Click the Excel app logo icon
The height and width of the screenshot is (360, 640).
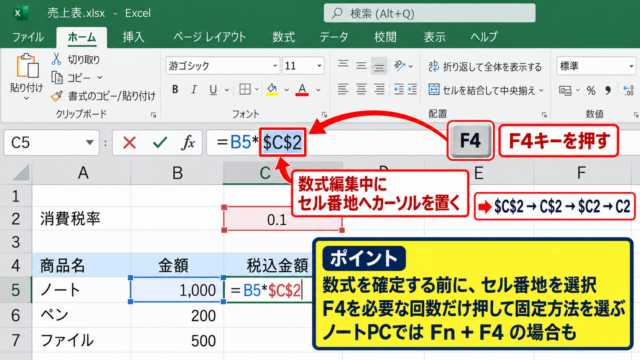pyautogui.click(x=20, y=13)
